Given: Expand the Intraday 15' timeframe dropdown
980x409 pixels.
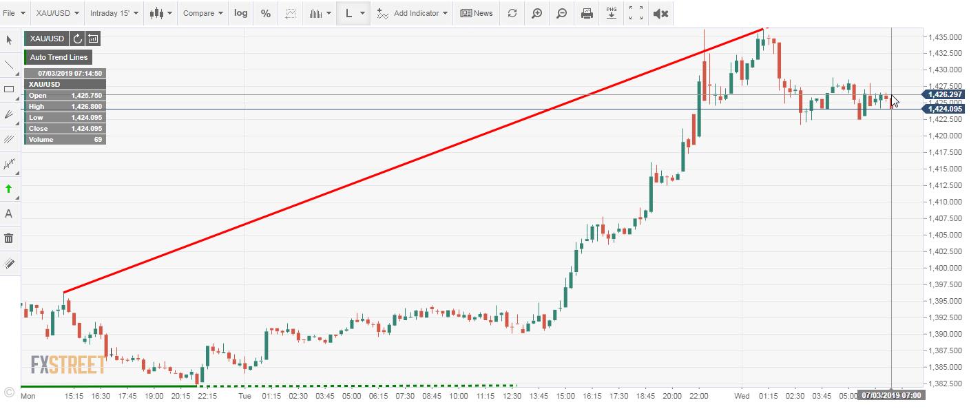Looking at the screenshot, I should point(114,13).
